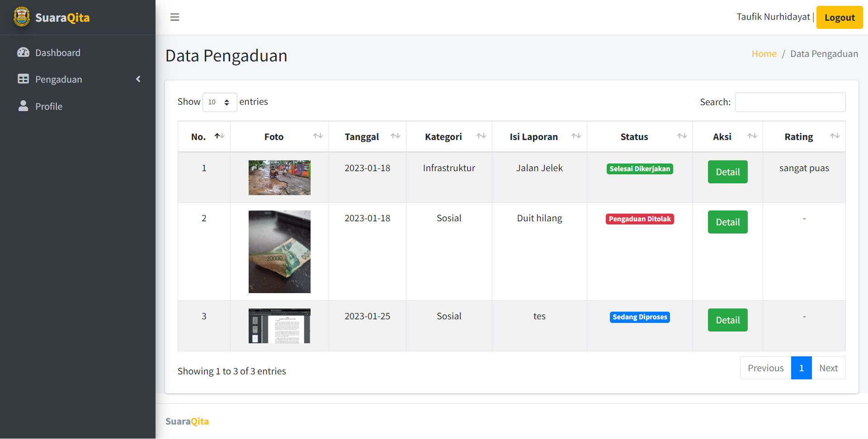
Task: Click Detail for the Jalan Jelek report
Action: tap(727, 172)
